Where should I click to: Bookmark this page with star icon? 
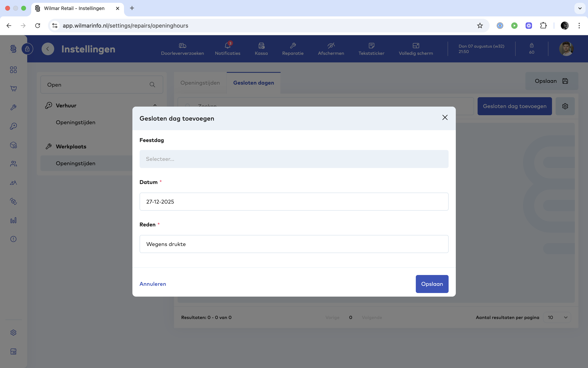pyautogui.click(x=480, y=26)
